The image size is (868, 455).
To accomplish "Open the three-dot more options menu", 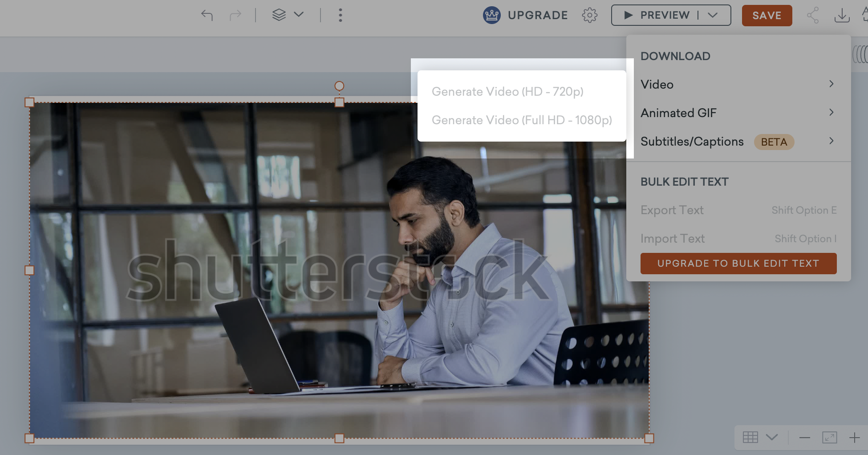I will pos(340,15).
